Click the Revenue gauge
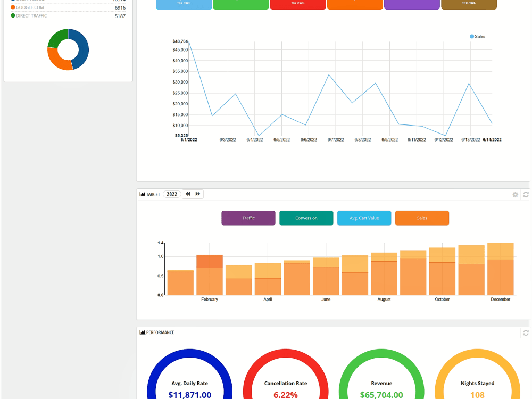Viewport: 532px width, 399px height. (x=381, y=374)
